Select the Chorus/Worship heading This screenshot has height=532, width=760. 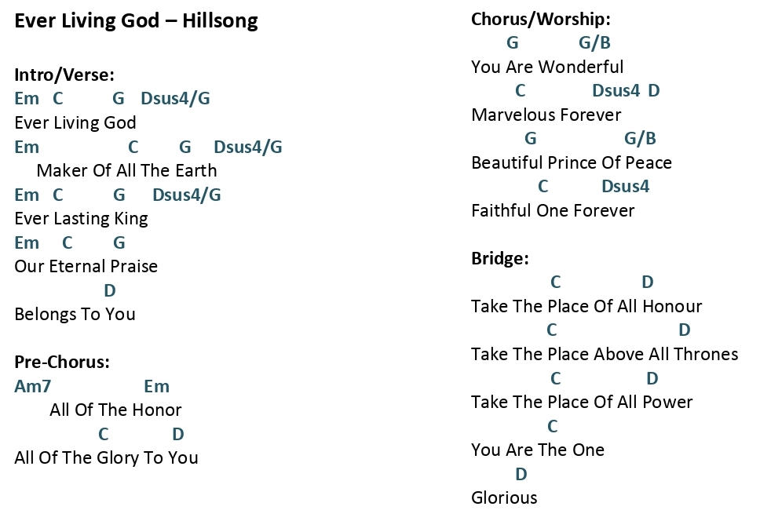pyautogui.click(x=541, y=20)
